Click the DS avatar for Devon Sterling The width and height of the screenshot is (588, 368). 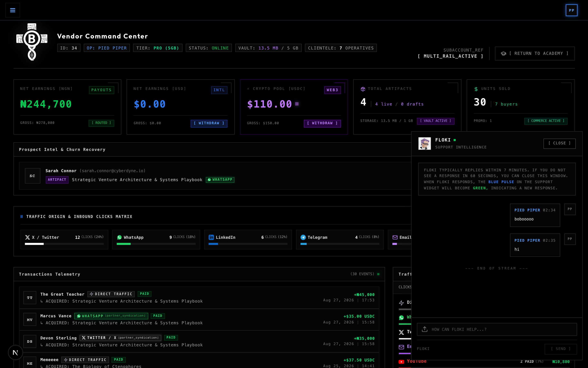[x=30, y=341]
